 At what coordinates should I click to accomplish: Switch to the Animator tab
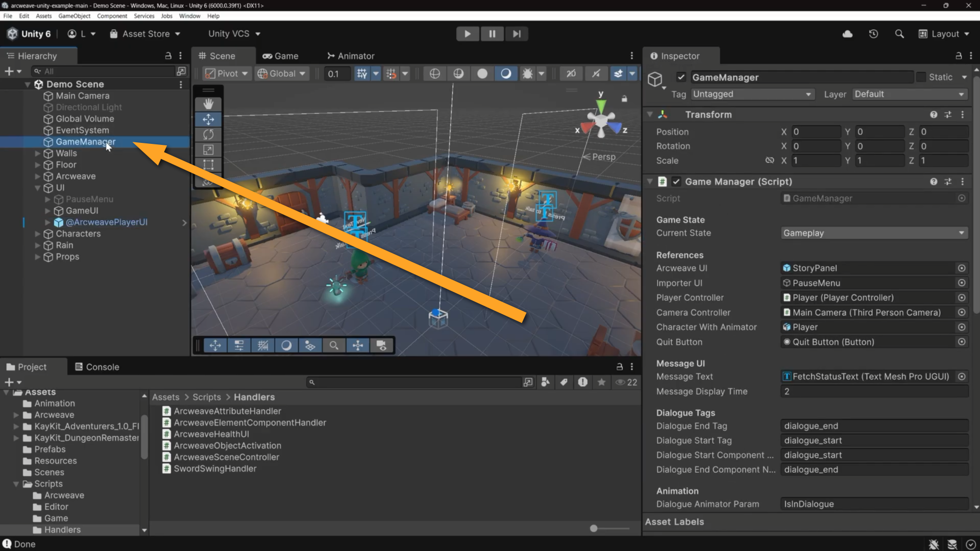click(351, 56)
